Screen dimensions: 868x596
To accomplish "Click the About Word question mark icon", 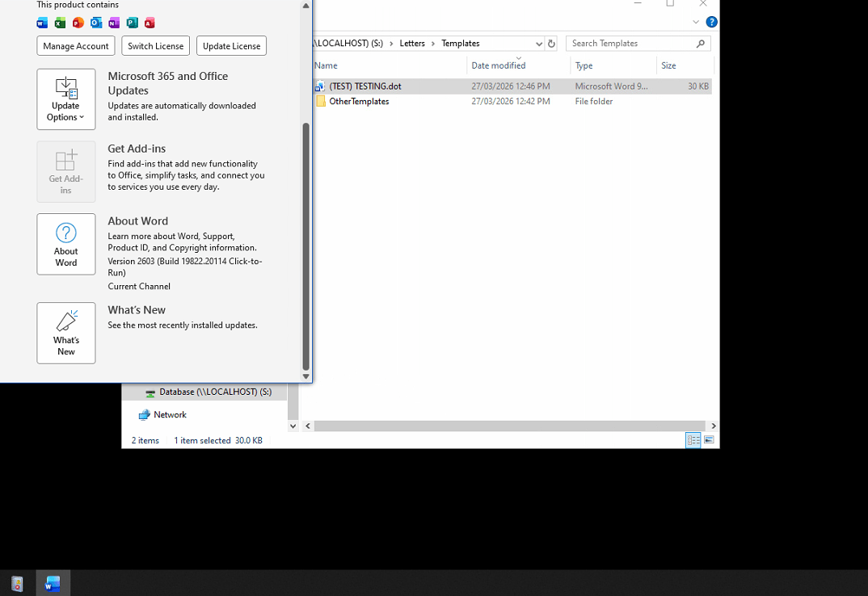I will tap(65, 233).
